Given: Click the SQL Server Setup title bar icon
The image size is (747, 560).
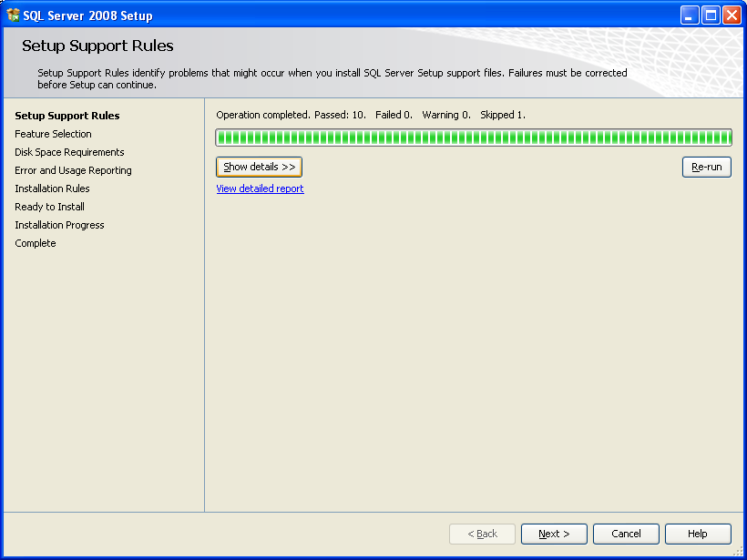Looking at the screenshot, I should (14, 15).
